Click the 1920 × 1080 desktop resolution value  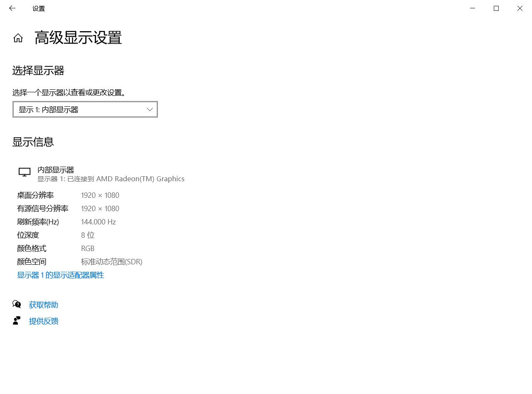pyautogui.click(x=100, y=195)
